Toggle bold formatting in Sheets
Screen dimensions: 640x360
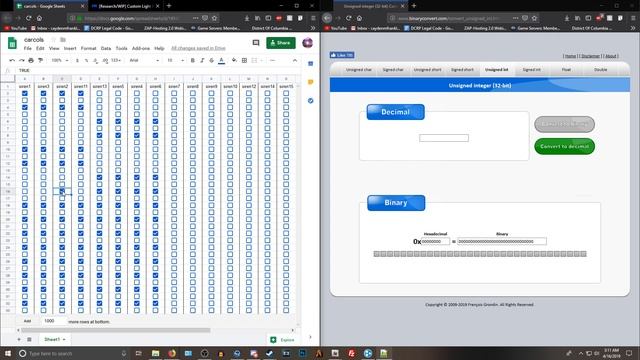click(193, 60)
